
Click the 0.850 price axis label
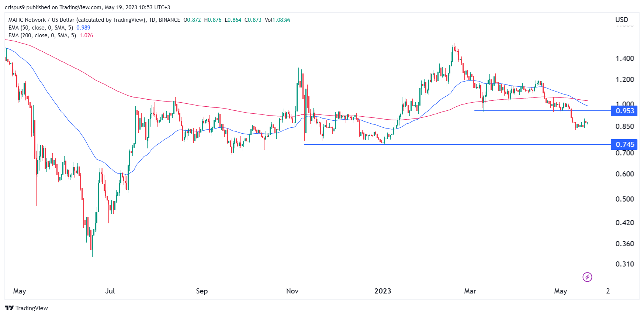tap(625, 126)
